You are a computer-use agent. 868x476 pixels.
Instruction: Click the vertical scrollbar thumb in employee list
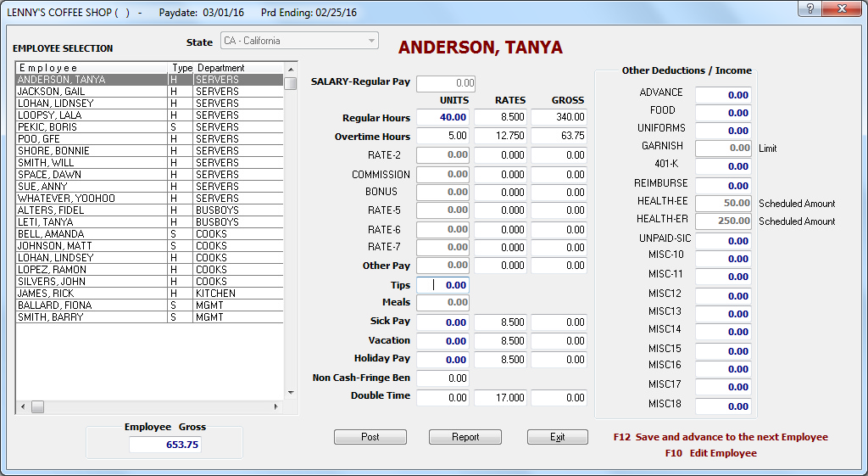[x=291, y=83]
